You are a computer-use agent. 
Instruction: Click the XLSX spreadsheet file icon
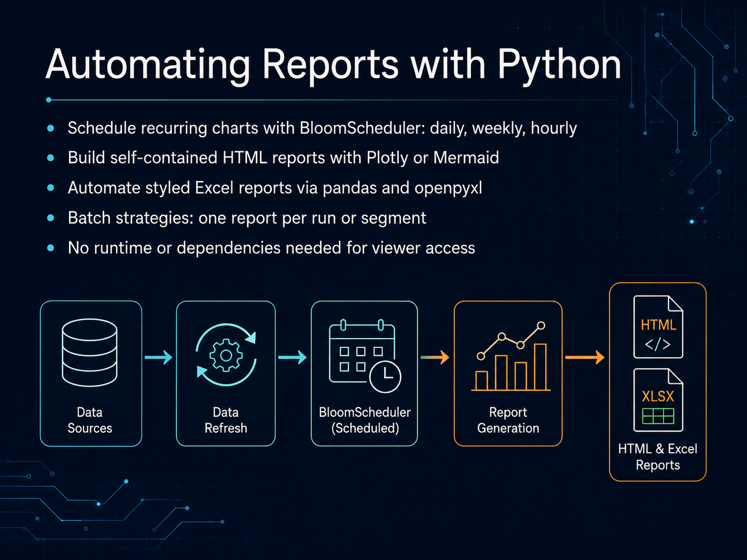click(x=658, y=400)
